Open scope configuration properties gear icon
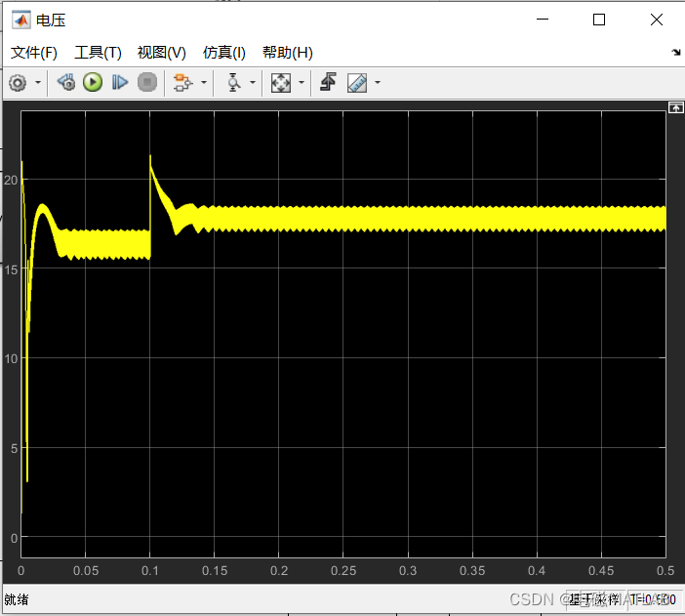 point(18,83)
